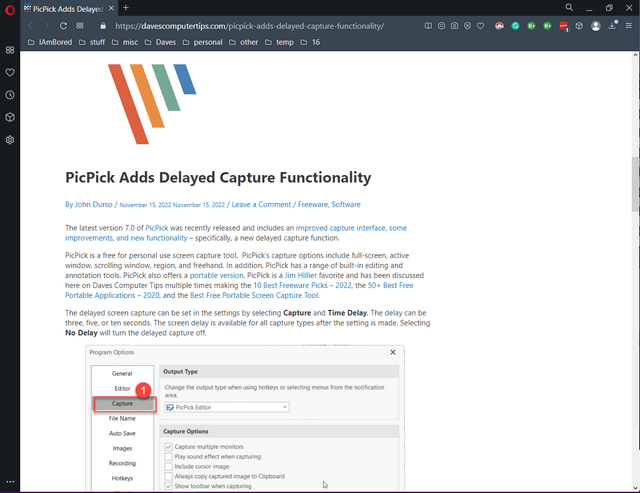Open Best Free Portable Screen Capture Tool link
Image resolution: width=640 pixels, height=493 pixels.
coord(255,295)
